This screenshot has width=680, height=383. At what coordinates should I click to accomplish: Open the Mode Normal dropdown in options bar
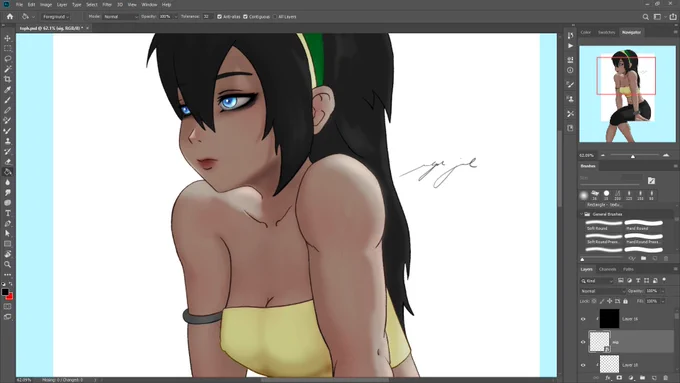coord(120,16)
